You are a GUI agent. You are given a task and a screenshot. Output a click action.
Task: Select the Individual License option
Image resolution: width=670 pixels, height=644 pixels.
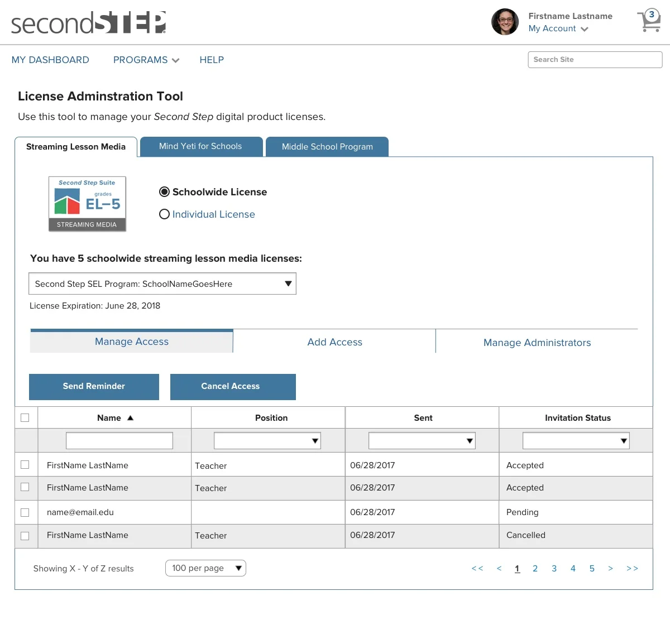coord(164,214)
